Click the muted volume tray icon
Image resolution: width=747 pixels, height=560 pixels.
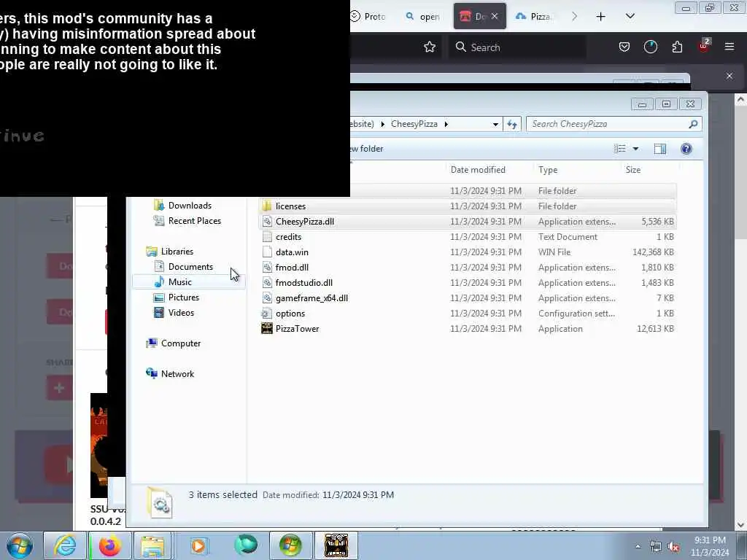click(x=673, y=547)
